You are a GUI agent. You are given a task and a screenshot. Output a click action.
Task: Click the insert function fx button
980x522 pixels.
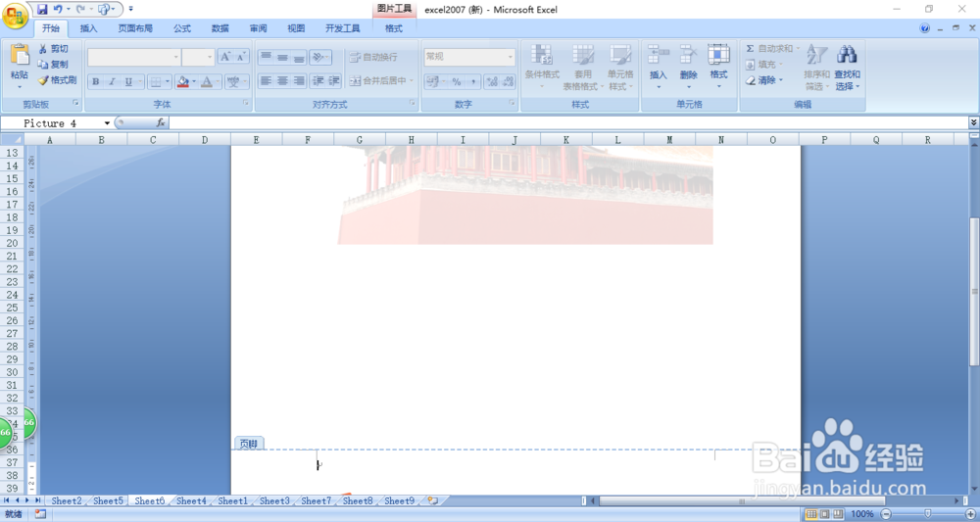click(161, 123)
